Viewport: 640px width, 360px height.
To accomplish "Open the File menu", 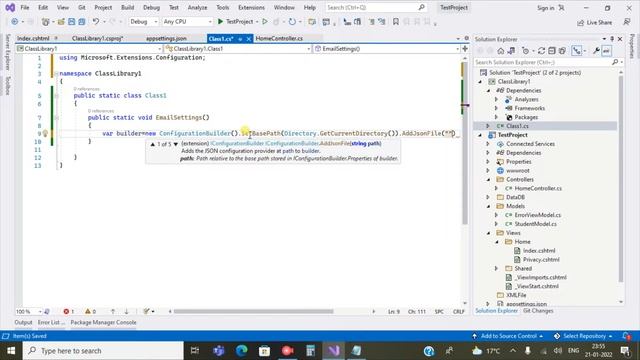I will [25, 8].
